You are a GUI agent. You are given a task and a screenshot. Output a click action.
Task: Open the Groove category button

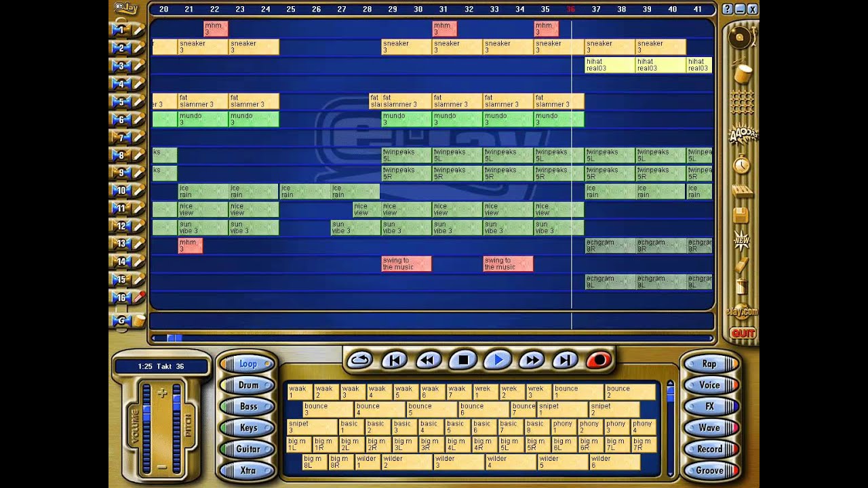711,470
